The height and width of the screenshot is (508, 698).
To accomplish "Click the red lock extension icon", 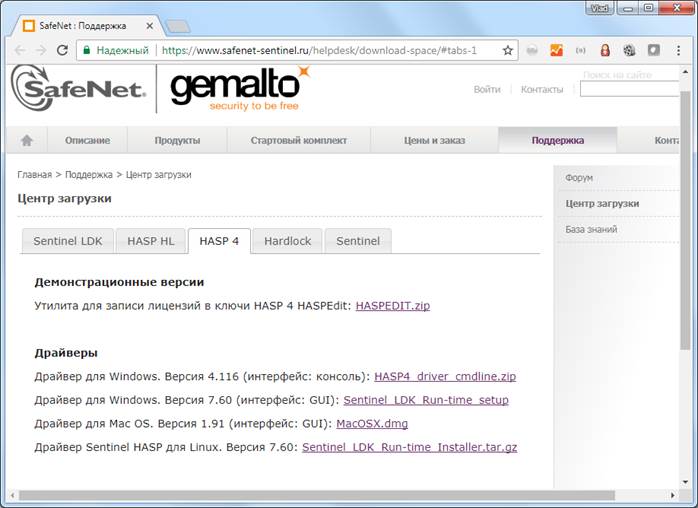I will click(x=605, y=49).
